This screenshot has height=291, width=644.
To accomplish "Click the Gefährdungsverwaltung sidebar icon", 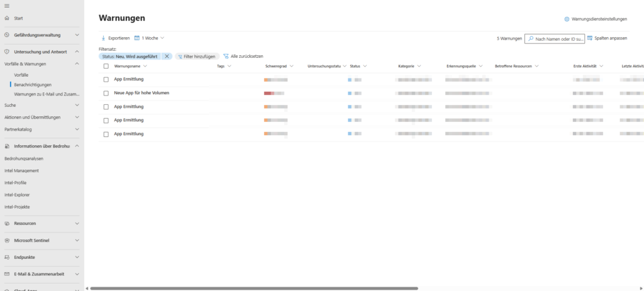I will [x=7, y=35].
